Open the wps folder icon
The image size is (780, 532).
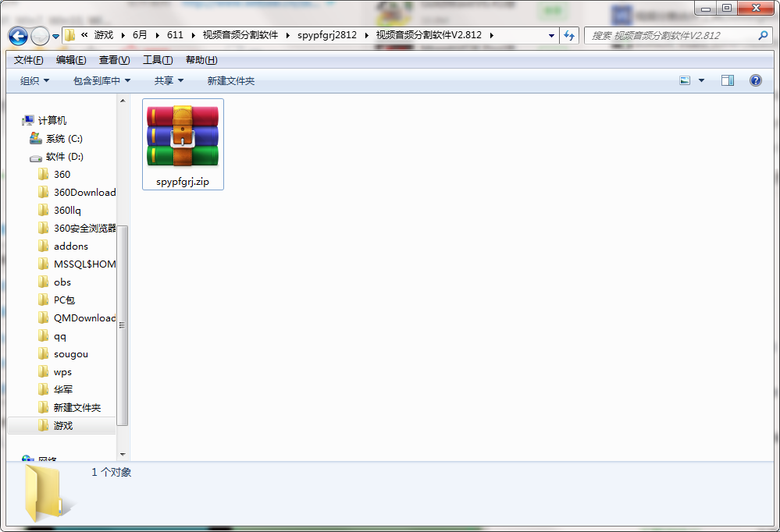click(43, 372)
